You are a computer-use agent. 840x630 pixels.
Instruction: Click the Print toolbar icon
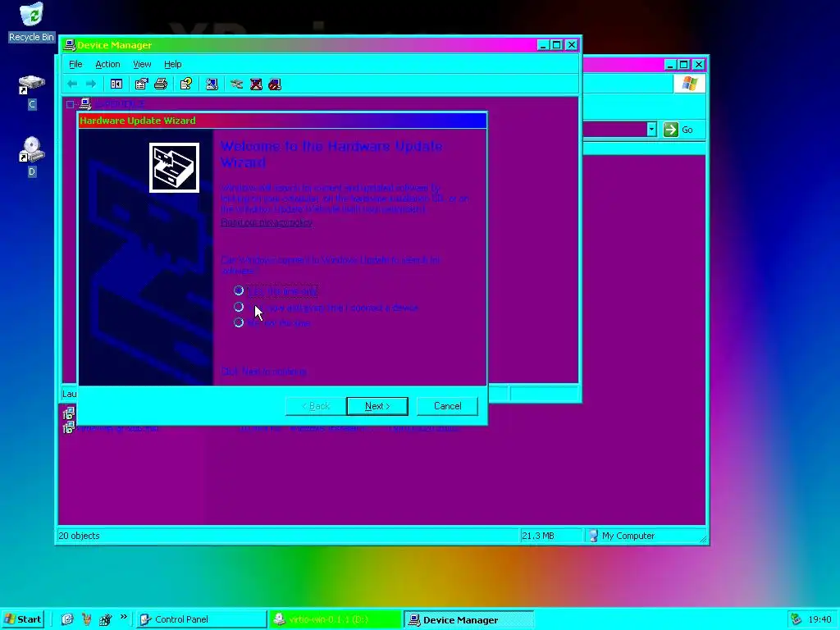tap(161, 84)
